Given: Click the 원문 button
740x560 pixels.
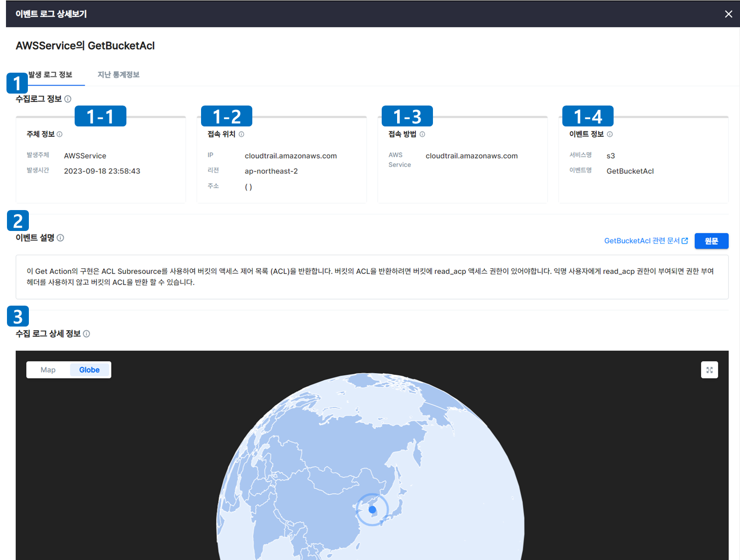Looking at the screenshot, I should pos(711,241).
